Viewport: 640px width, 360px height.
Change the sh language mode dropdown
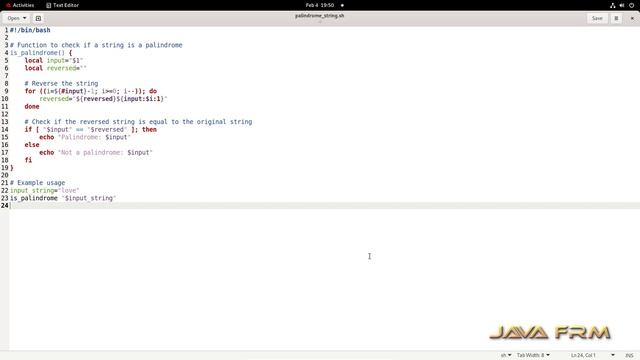(506, 355)
